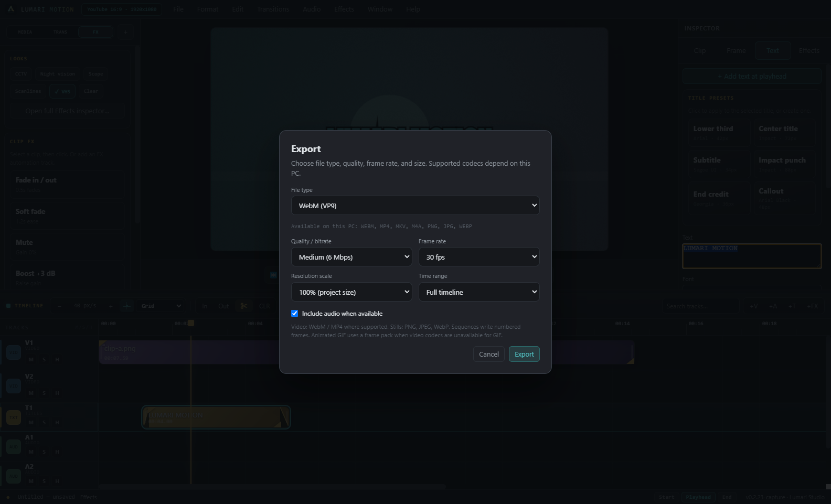Screen dimensions: 831x504
Task: Select the FX panel tab
Action: point(95,32)
